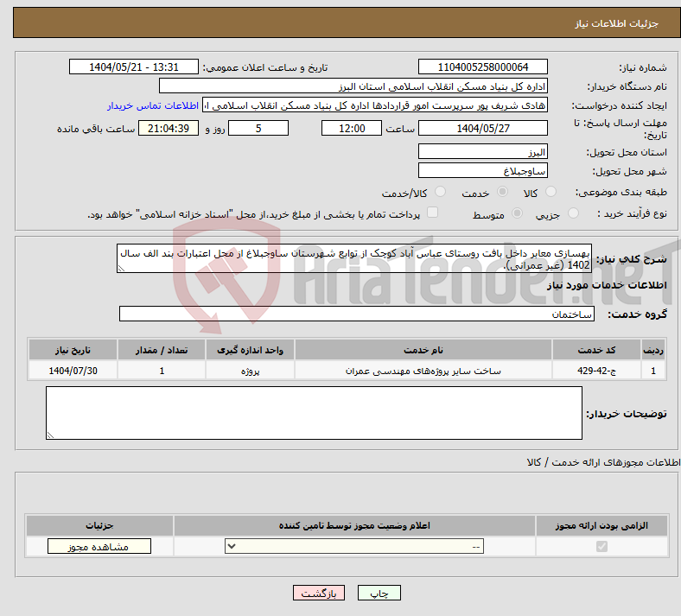Click the تاریخ نیاز column header
The height and width of the screenshot is (616, 681).
click(73, 350)
